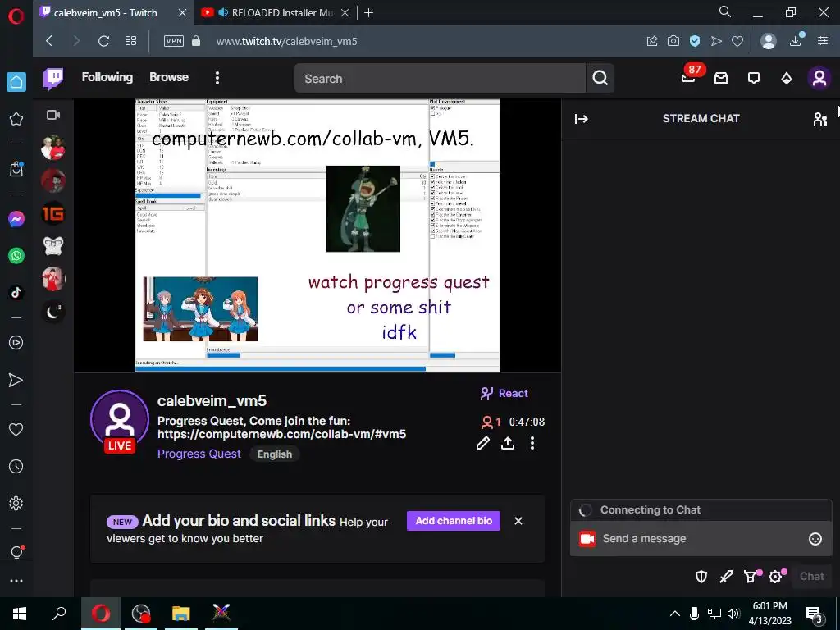This screenshot has width=840, height=630.
Task: Click the stream video player
Action: click(317, 235)
